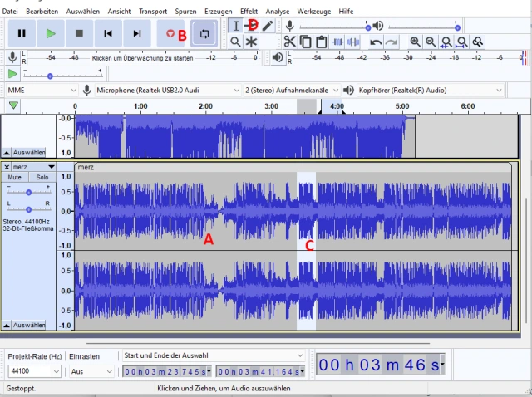This screenshot has height=397, width=532.
Task: Click the merz track gain slider handle
Action: [29, 191]
